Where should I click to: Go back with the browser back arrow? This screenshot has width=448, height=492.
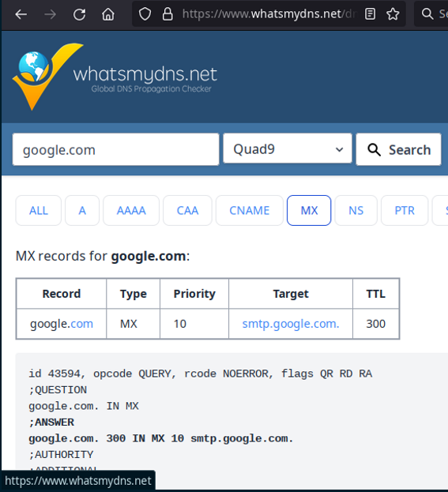click(x=21, y=14)
